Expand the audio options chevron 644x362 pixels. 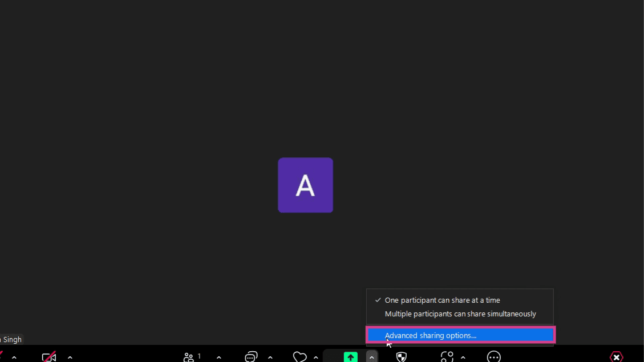coord(14,357)
